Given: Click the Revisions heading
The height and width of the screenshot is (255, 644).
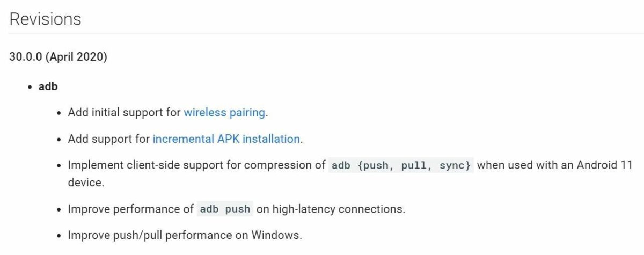Looking at the screenshot, I should click(46, 19).
